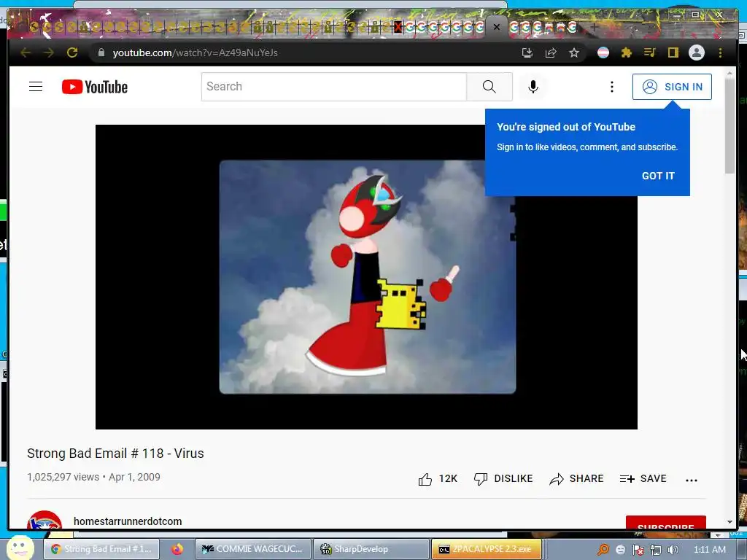Open more actions ellipsis below the video
This screenshot has width=747, height=560.
(692, 480)
